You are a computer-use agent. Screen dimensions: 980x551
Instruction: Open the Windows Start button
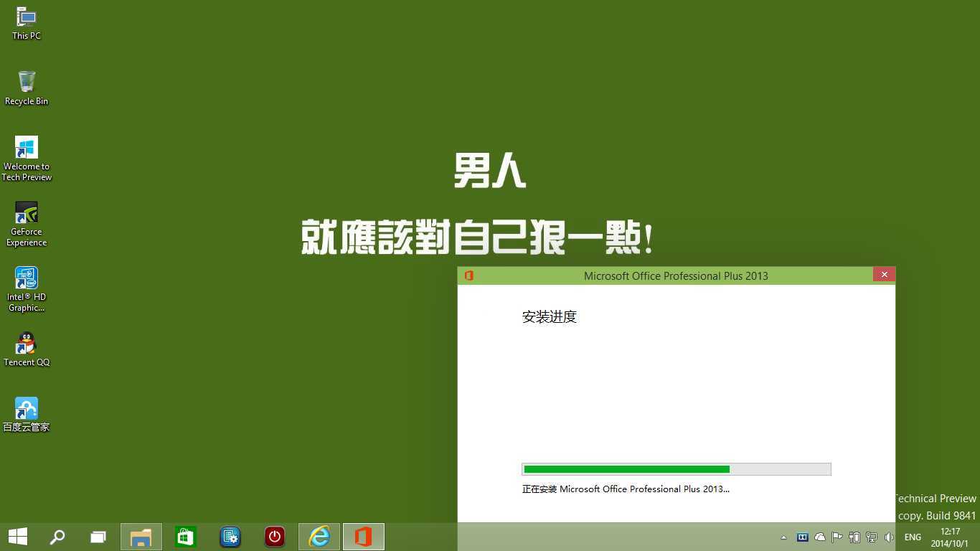click(x=18, y=537)
